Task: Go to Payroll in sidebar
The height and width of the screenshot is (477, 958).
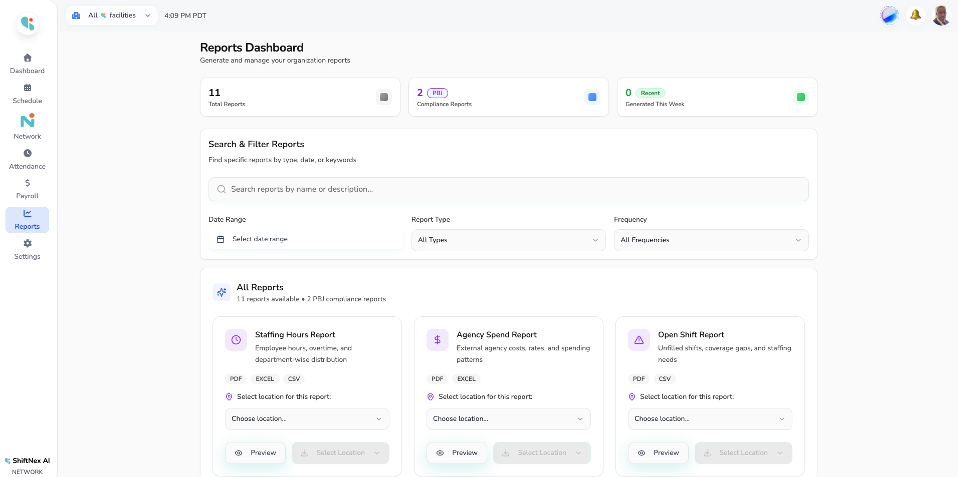Action: coord(27,189)
